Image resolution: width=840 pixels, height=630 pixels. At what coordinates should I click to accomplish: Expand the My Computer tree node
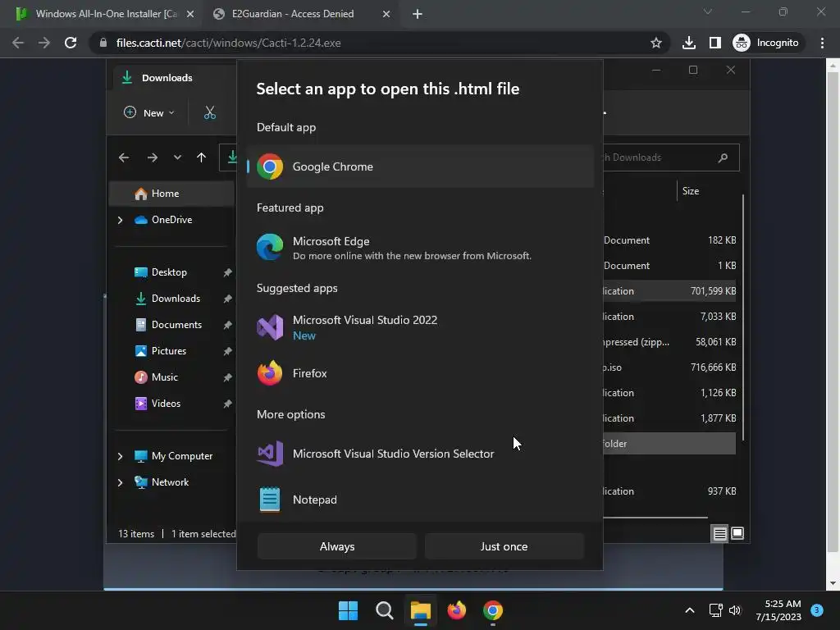(120, 456)
